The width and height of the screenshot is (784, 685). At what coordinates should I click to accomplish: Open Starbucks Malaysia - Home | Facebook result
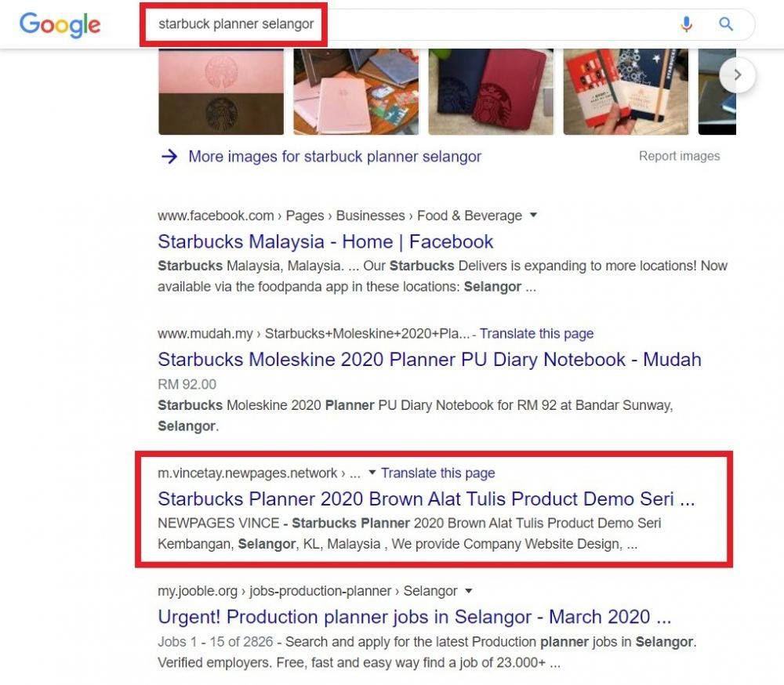tap(325, 241)
